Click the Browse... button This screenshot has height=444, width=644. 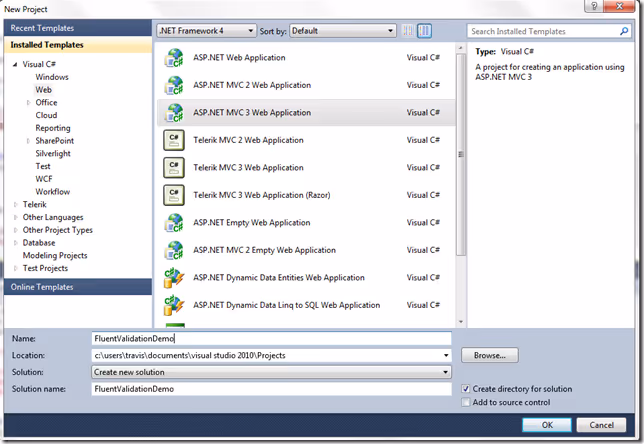(490, 355)
